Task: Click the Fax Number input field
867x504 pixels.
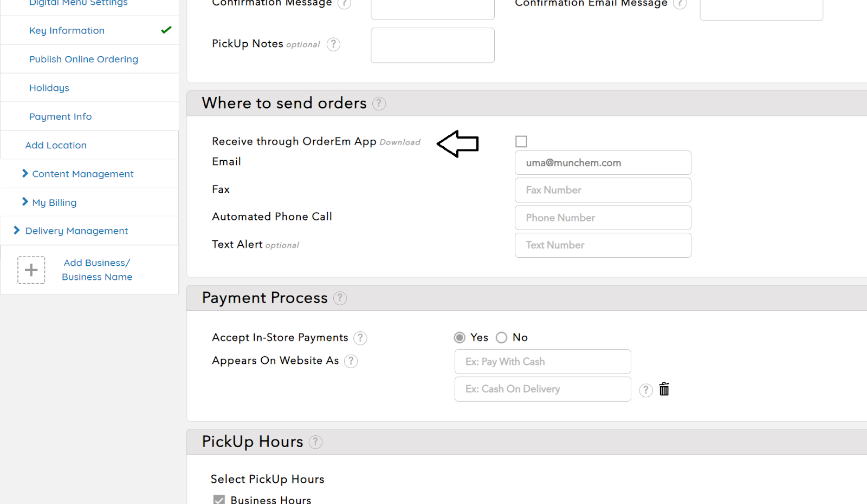Action: tap(603, 190)
